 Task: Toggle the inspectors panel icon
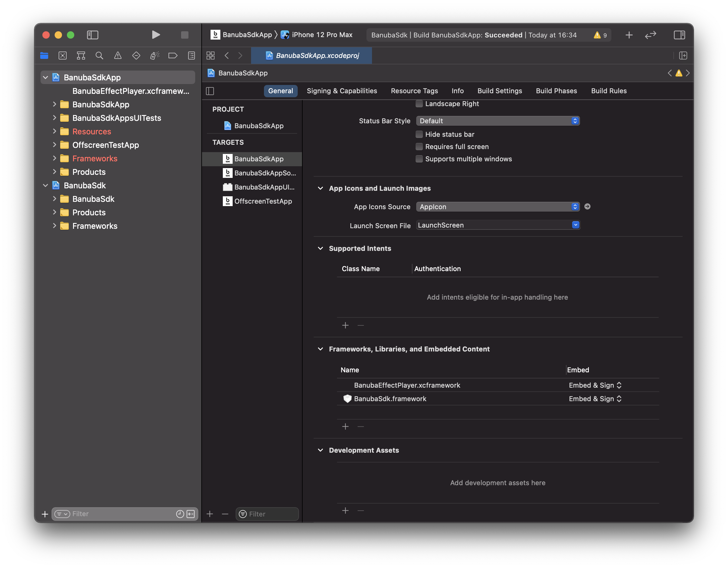click(679, 35)
